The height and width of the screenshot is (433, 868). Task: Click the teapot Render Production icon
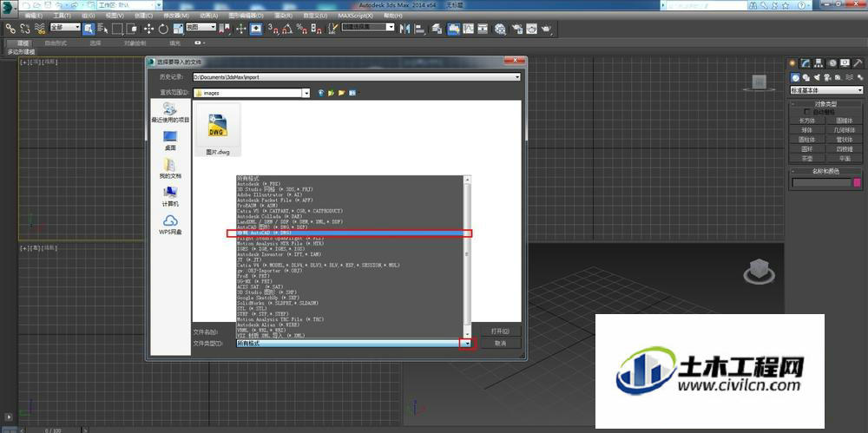coord(546,29)
